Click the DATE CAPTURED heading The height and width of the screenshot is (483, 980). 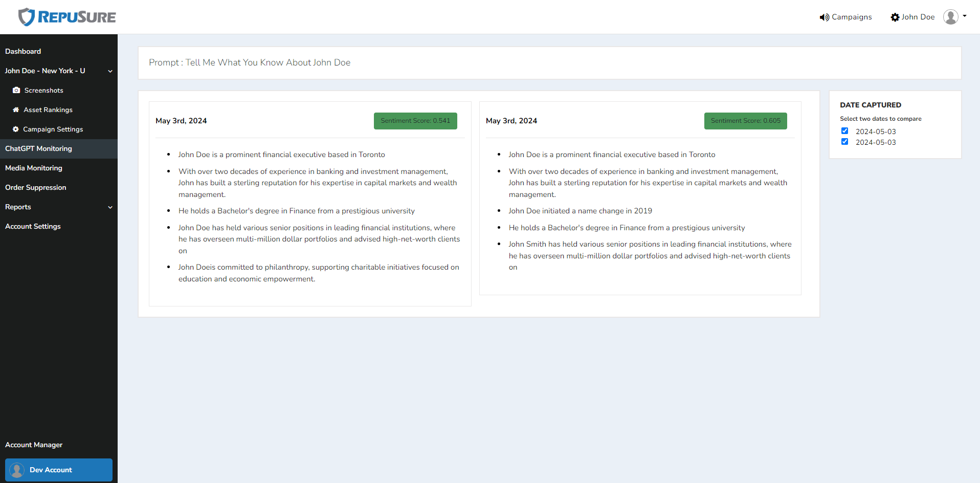871,105
